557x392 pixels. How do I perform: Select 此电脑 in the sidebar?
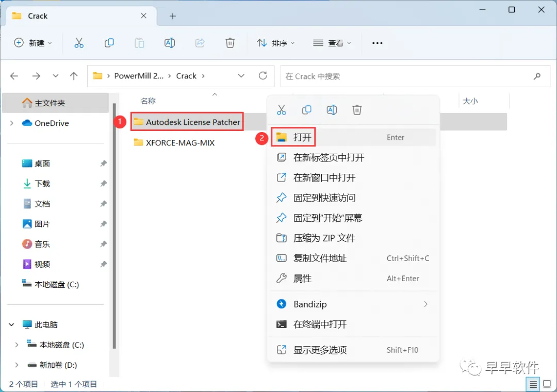(x=40, y=324)
